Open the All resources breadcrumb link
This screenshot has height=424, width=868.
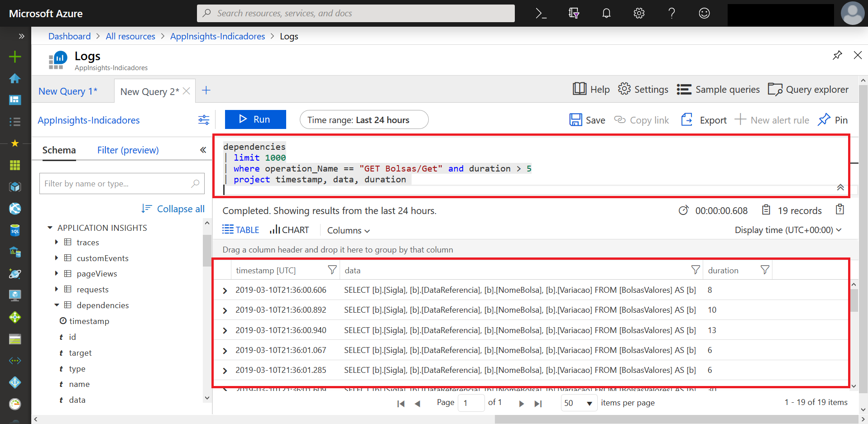point(130,36)
